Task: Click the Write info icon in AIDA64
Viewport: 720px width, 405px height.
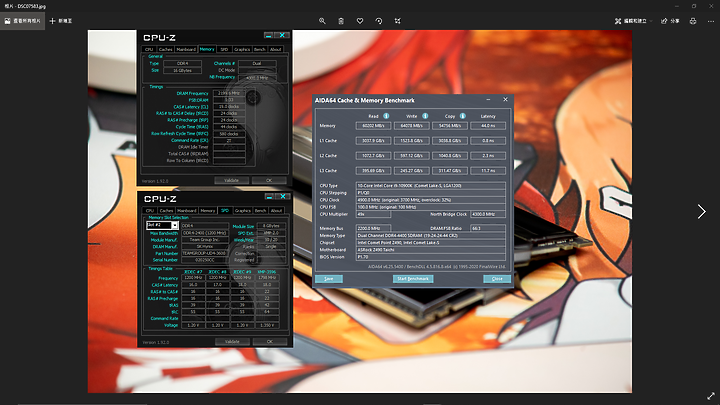Action: pyautogui.click(x=425, y=116)
